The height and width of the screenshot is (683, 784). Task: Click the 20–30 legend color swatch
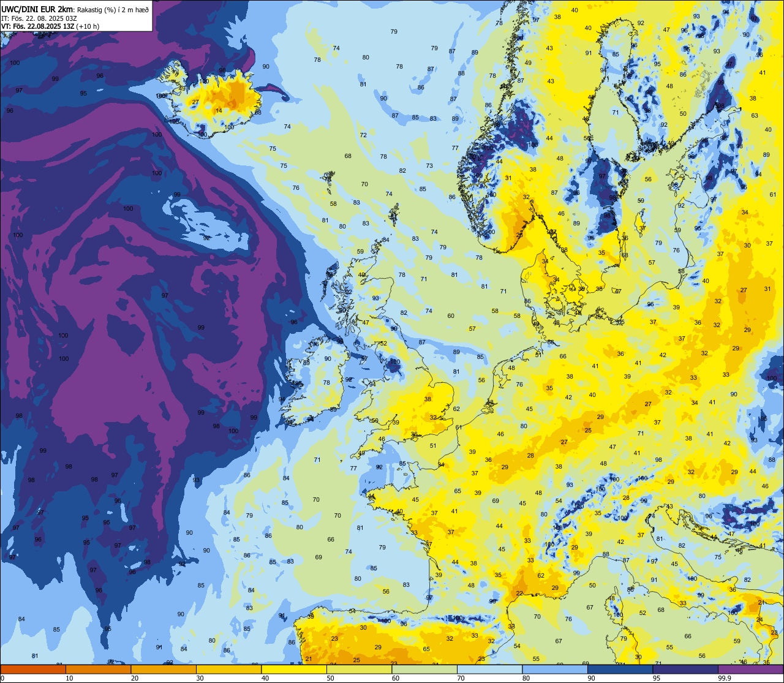click(x=164, y=670)
